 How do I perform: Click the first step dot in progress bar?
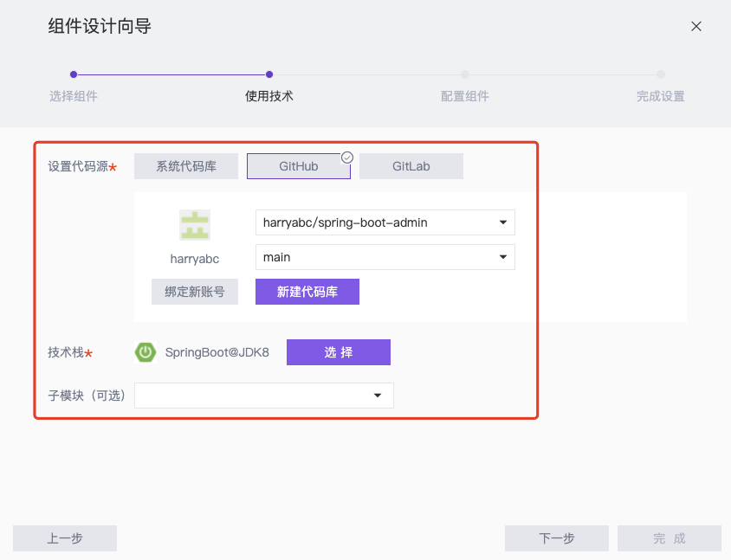[74, 74]
